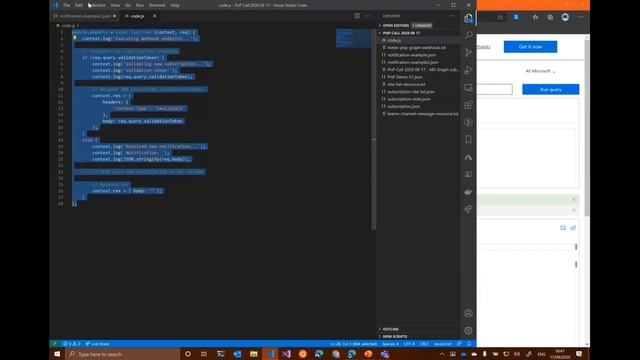This screenshot has width=640, height=360.
Task: Change the UTF-8 encoding in status bar
Action: [x=409, y=344]
